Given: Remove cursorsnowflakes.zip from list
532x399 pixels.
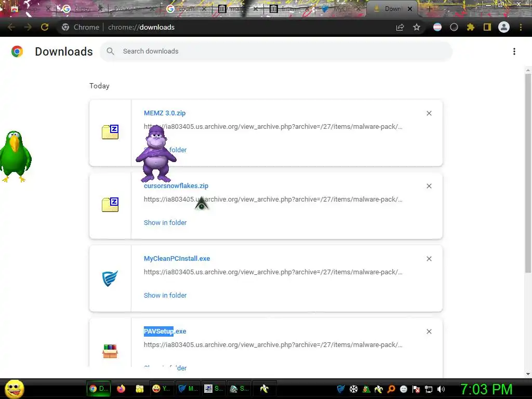Looking at the screenshot, I should pyautogui.click(x=429, y=186).
